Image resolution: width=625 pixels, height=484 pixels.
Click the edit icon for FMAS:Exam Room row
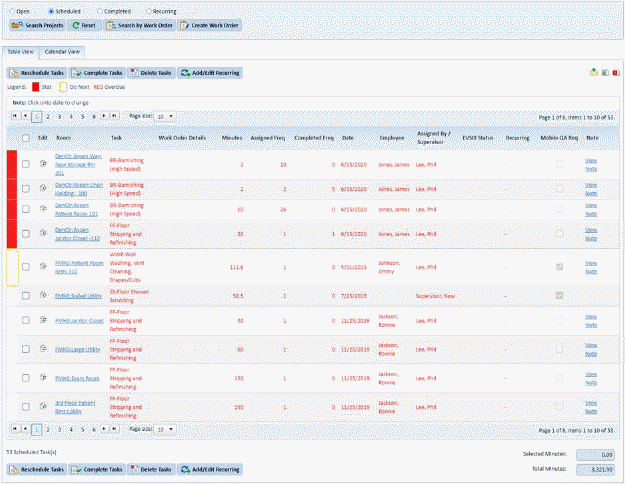pyautogui.click(x=43, y=381)
